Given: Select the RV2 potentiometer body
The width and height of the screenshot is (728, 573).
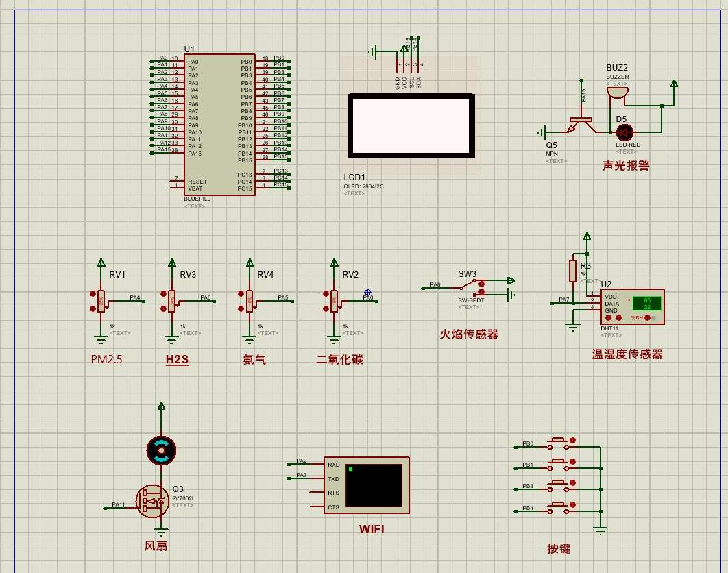Looking at the screenshot, I should [x=335, y=301].
